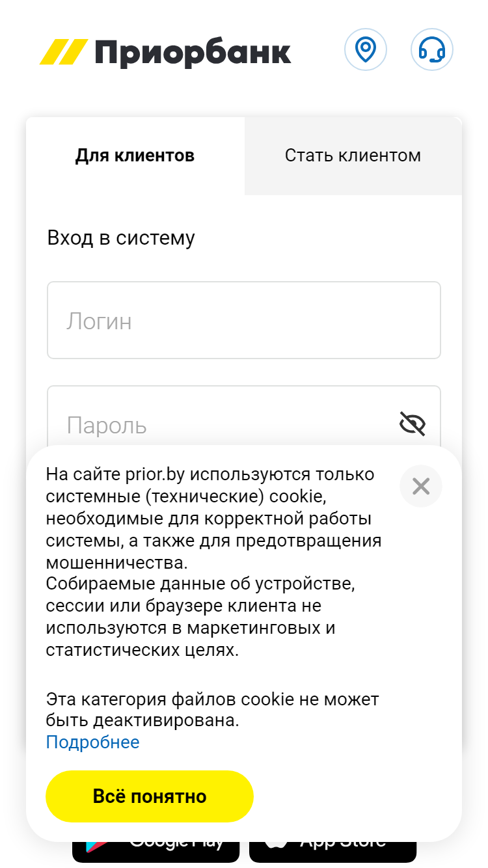Screen dimensions: 488x868
Task: Open the branch locator map pin icon
Action: click(x=366, y=49)
